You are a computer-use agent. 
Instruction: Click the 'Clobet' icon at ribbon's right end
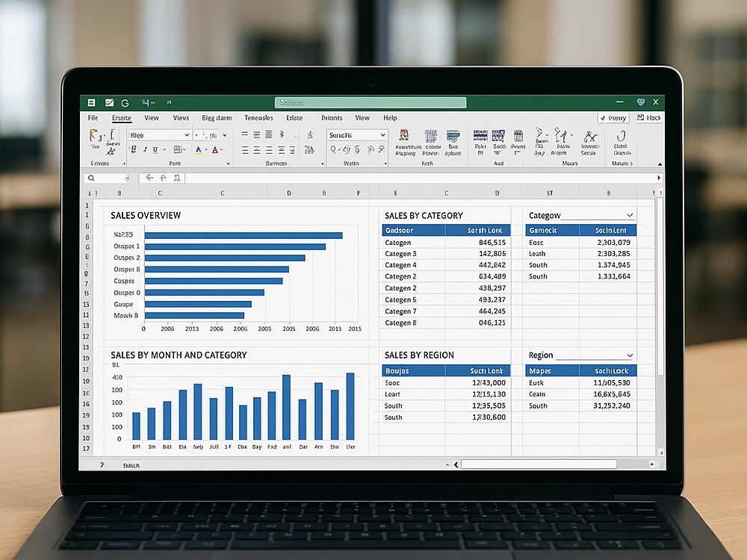pos(621,136)
